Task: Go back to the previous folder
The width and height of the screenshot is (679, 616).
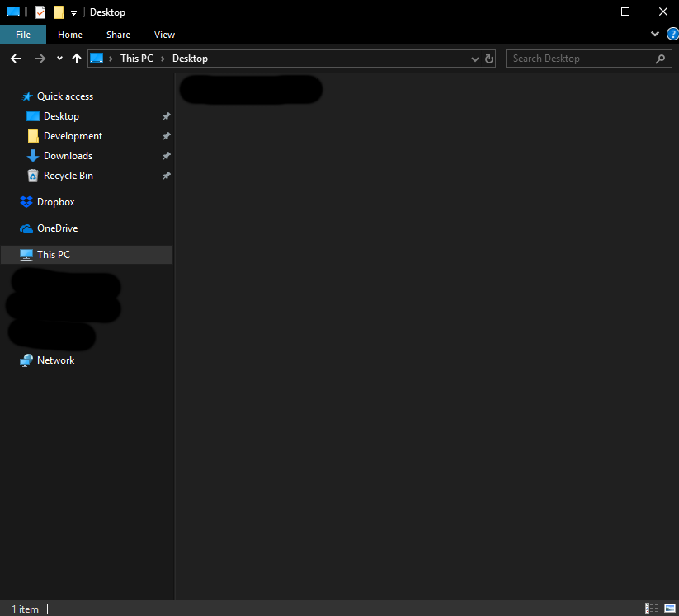Action: tap(15, 59)
